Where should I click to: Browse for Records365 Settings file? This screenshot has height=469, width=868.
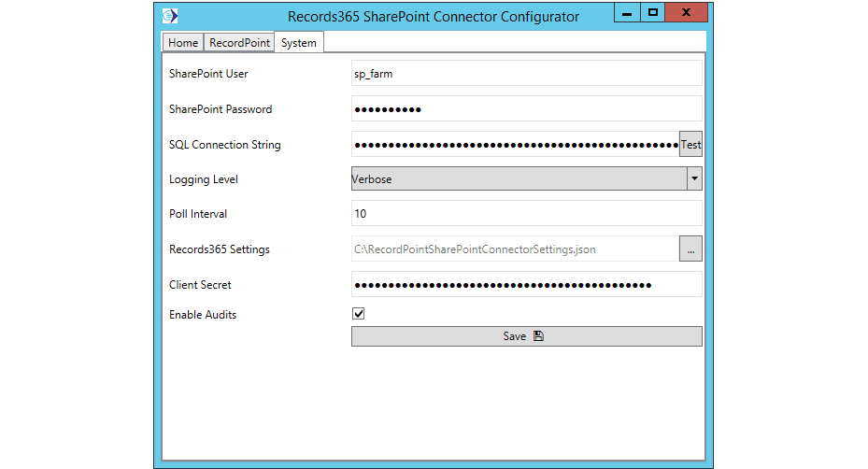coord(690,249)
